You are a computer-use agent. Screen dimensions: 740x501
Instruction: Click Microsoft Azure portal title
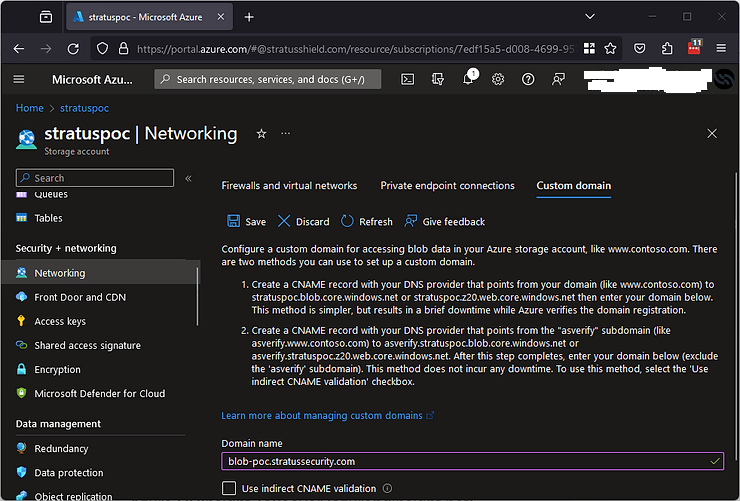pyautogui.click(x=92, y=79)
